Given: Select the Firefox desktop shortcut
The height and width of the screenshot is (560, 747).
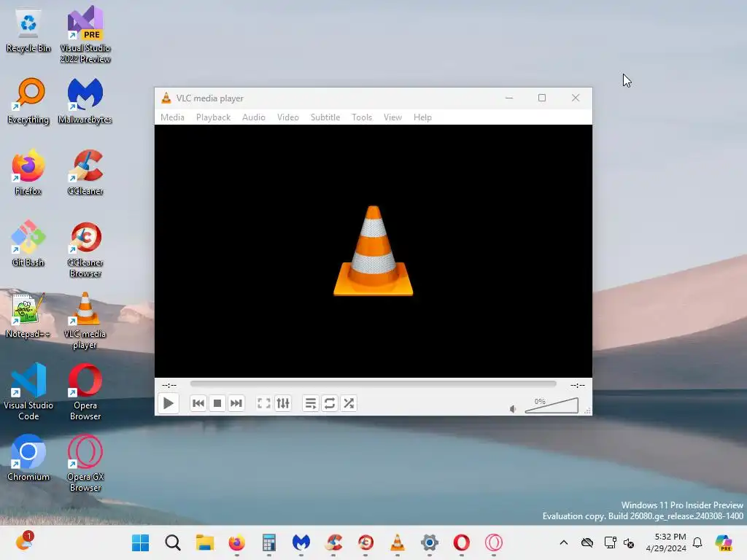Looking at the screenshot, I should (28, 172).
